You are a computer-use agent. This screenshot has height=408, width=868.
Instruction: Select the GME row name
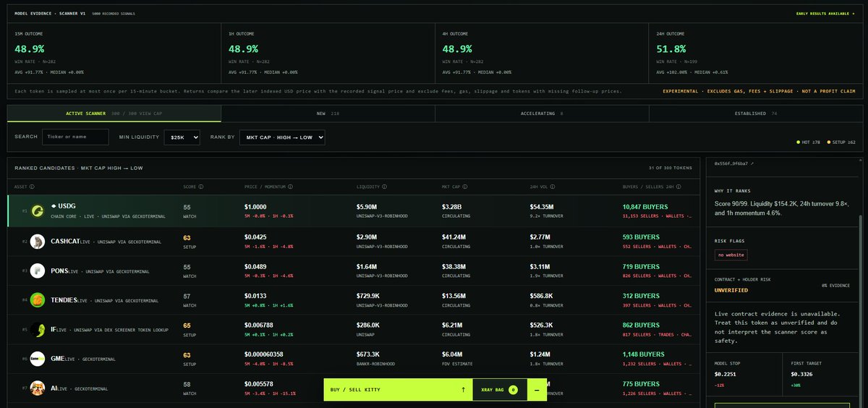pos(59,358)
